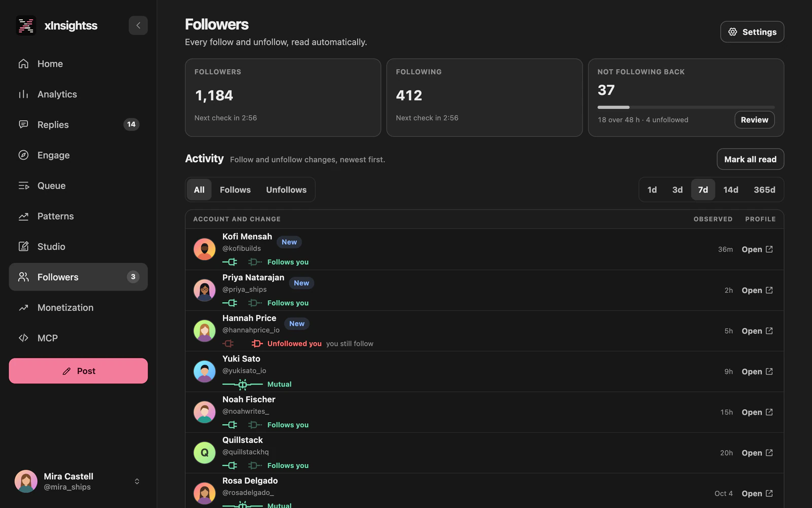812x508 pixels.
Task: Click Rosa Delgado's avatar
Action: point(205,493)
